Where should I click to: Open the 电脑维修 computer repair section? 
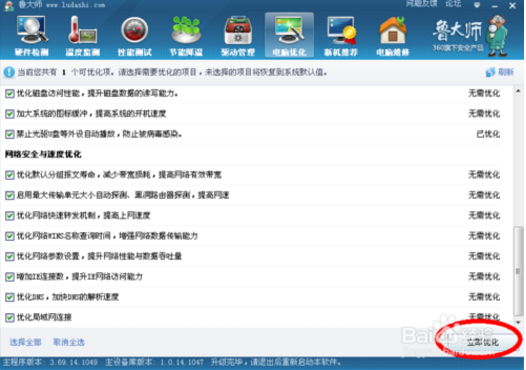tap(392, 36)
